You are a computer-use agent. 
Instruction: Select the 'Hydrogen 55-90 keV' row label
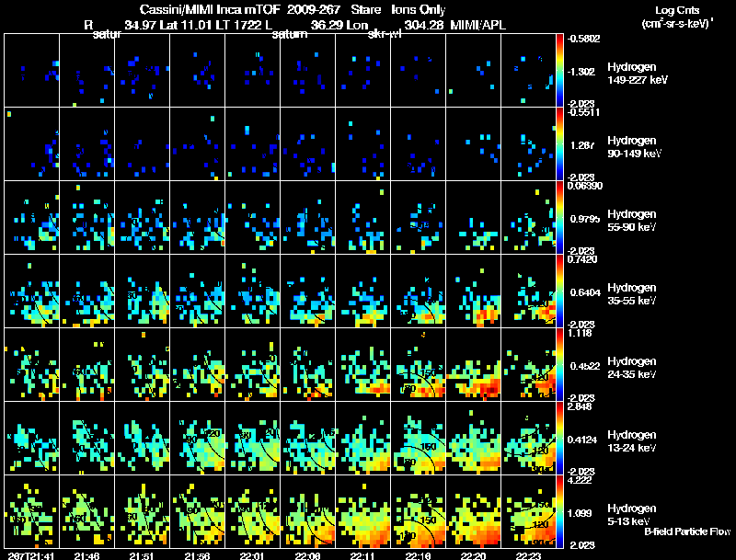coord(632,221)
